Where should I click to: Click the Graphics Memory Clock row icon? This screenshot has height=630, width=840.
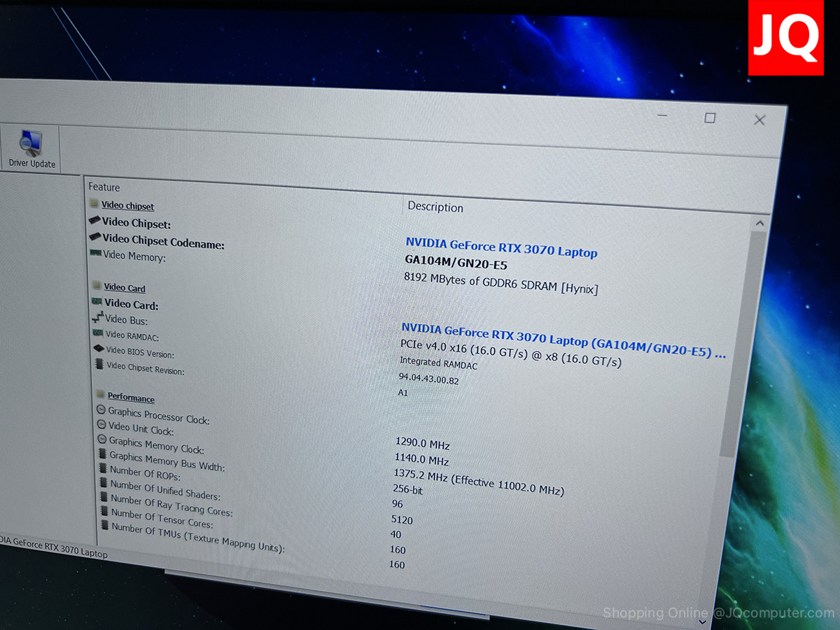coord(102,440)
